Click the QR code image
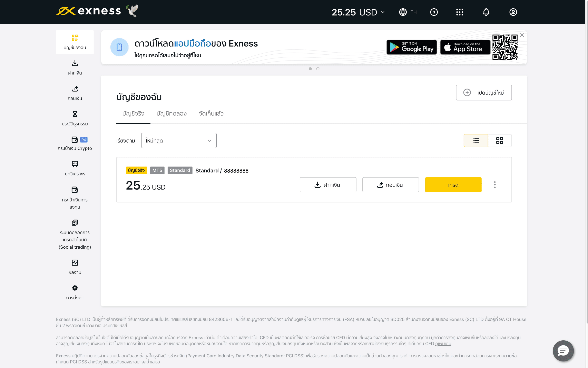 [505, 47]
